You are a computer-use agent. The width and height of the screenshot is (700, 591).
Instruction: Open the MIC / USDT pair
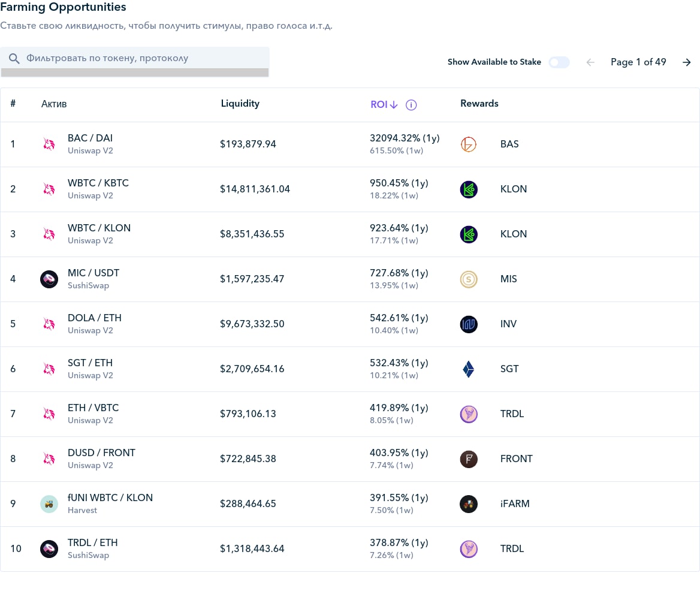(x=93, y=273)
